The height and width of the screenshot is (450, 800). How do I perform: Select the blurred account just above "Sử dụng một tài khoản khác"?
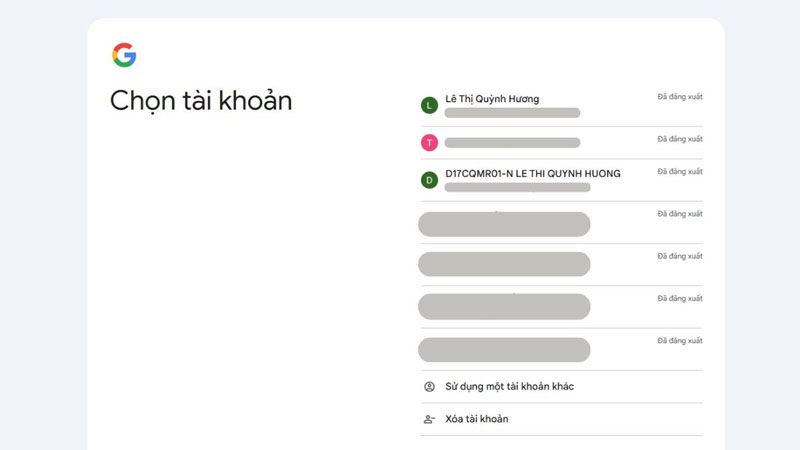[x=504, y=350]
